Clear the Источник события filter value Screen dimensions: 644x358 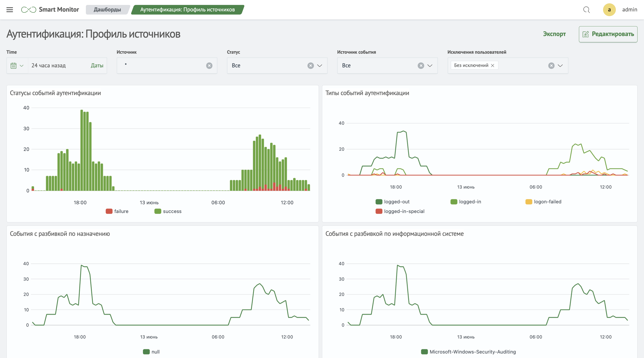pos(421,66)
